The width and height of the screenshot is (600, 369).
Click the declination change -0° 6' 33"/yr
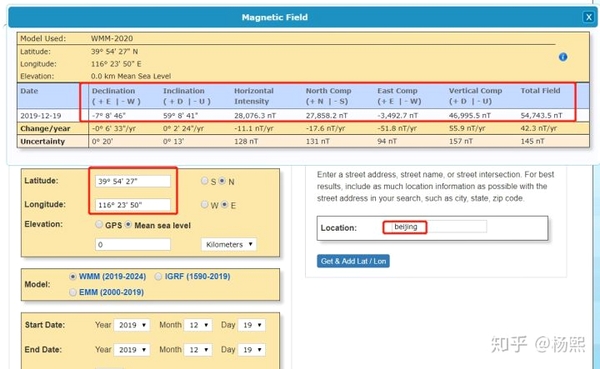coord(114,129)
